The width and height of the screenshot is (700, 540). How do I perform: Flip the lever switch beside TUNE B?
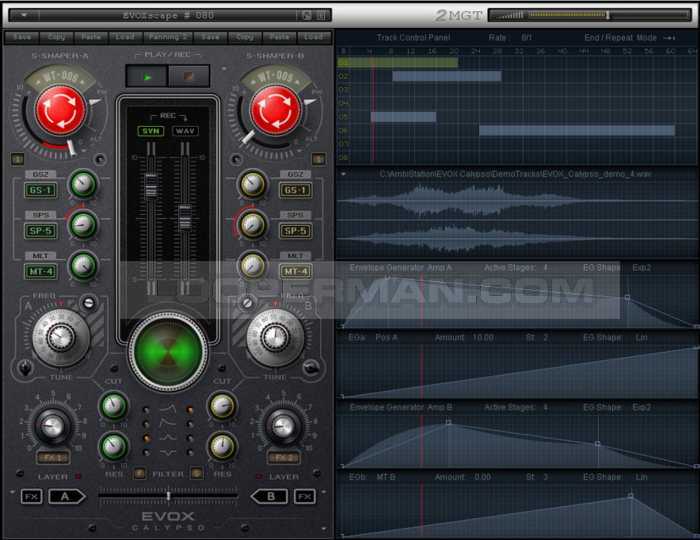click(311, 368)
